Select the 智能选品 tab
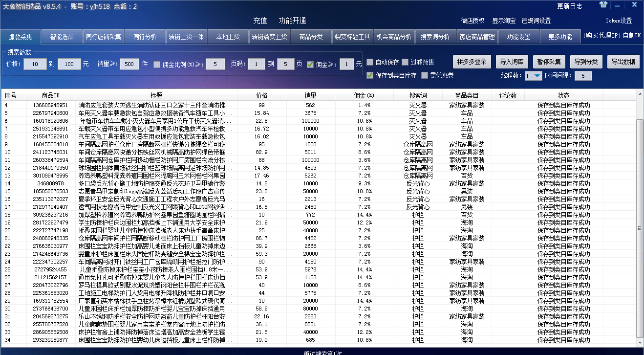644x355 pixels. [62, 36]
